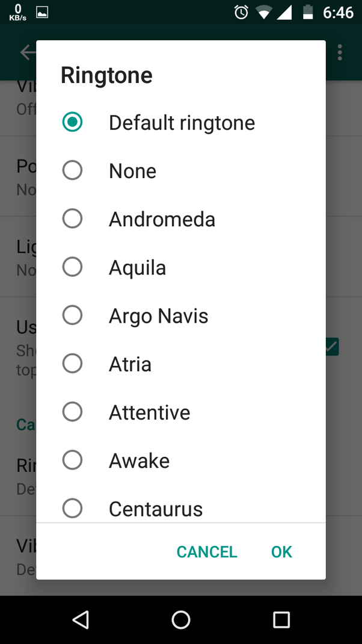Select the Argo Navis ringtone
The height and width of the screenshot is (644, 362).
pyautogui.click(x=73, y=315)
